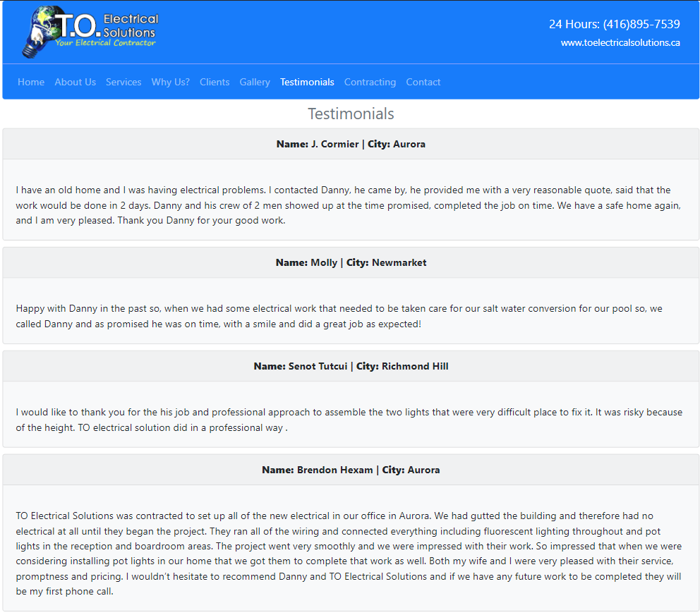Click the T.O. Electrical Solutions logo
700x615 pixels.
pos(90,32)
